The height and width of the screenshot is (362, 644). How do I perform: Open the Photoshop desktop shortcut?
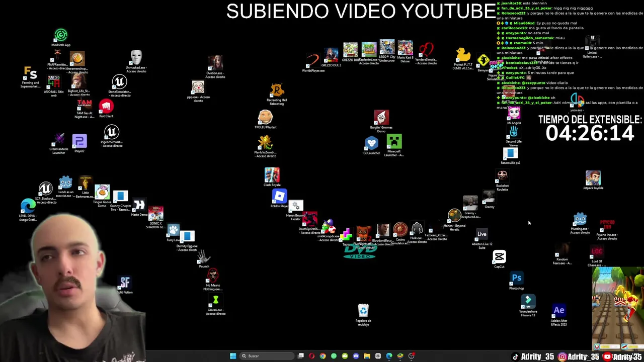(517, 281)
